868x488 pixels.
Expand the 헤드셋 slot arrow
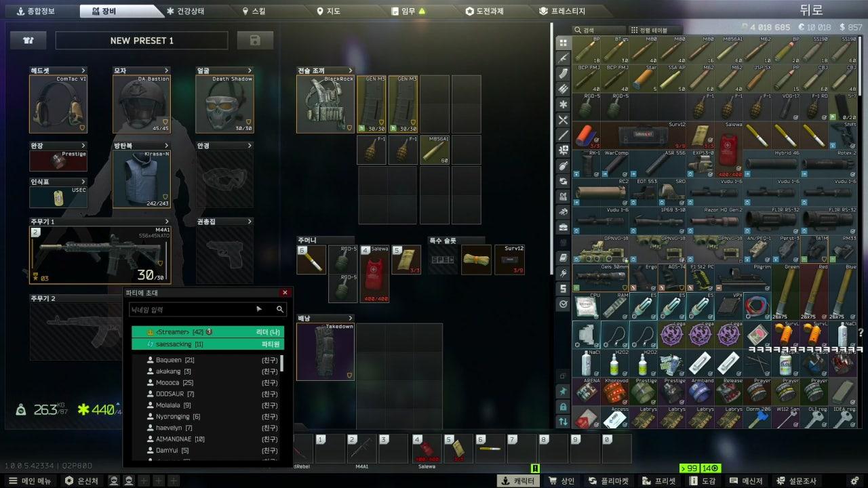coord(84,70)
